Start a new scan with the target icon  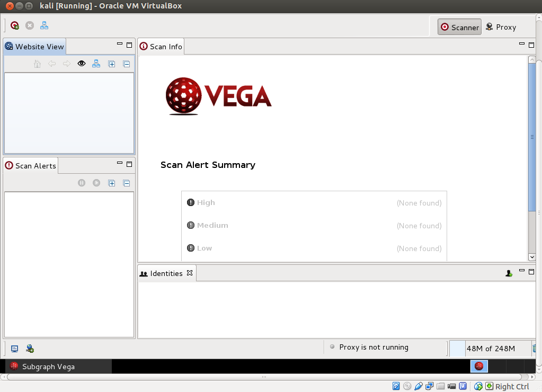(14, 25)
